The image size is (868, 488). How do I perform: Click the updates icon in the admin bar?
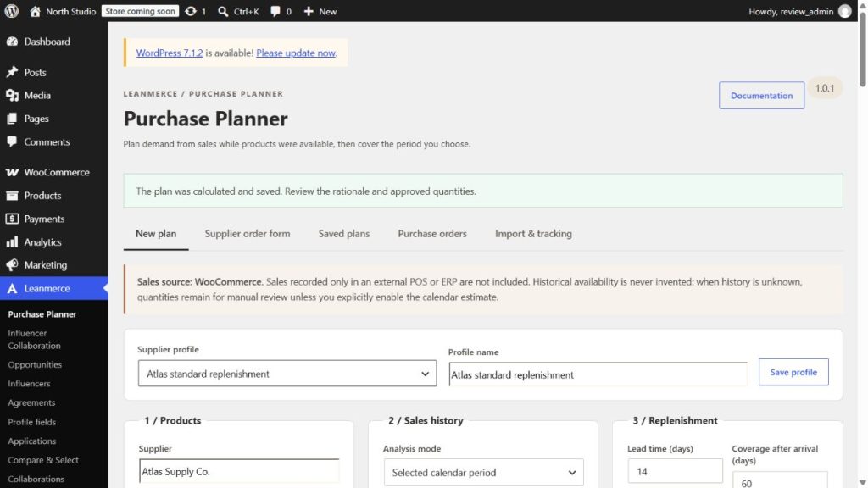[191, 11]
